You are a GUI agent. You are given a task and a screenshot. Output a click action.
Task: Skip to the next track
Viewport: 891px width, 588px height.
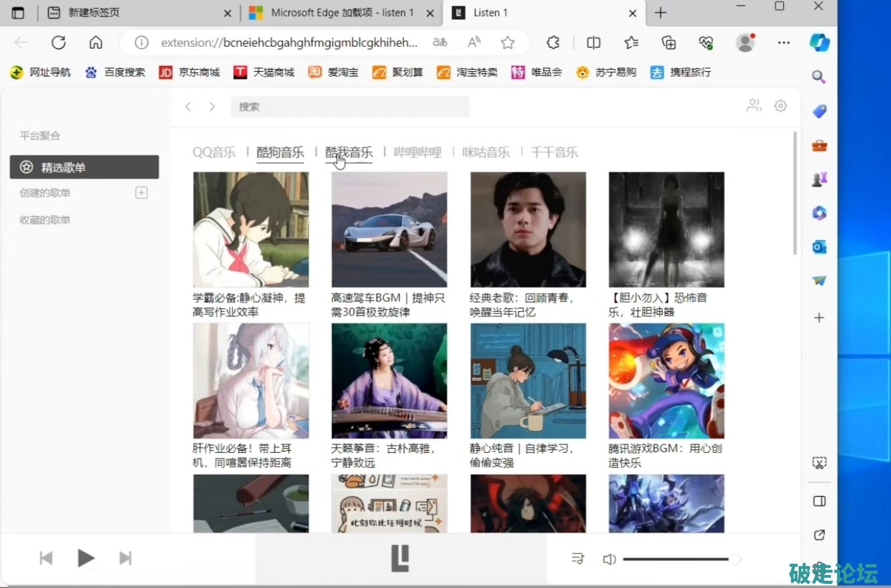click(x=125, y=558)
